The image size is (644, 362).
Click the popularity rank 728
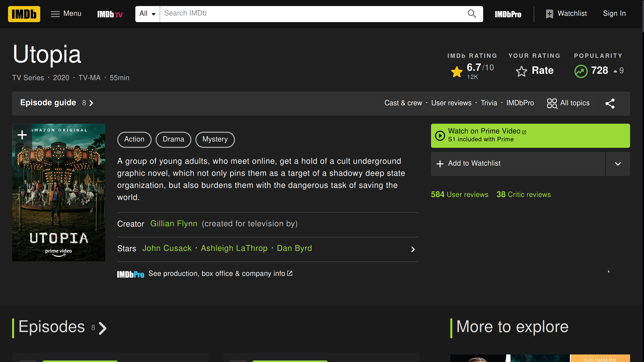click(599, 70)
